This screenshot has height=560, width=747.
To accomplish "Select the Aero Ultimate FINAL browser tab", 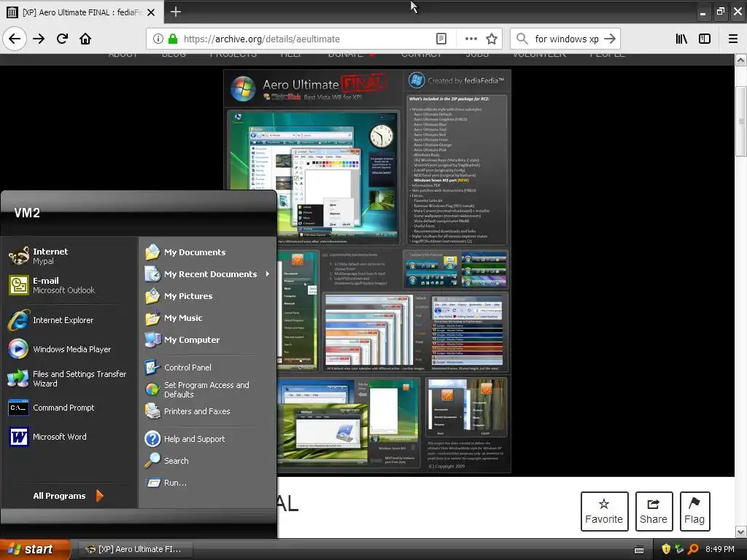I will click(x=81, y=12).
